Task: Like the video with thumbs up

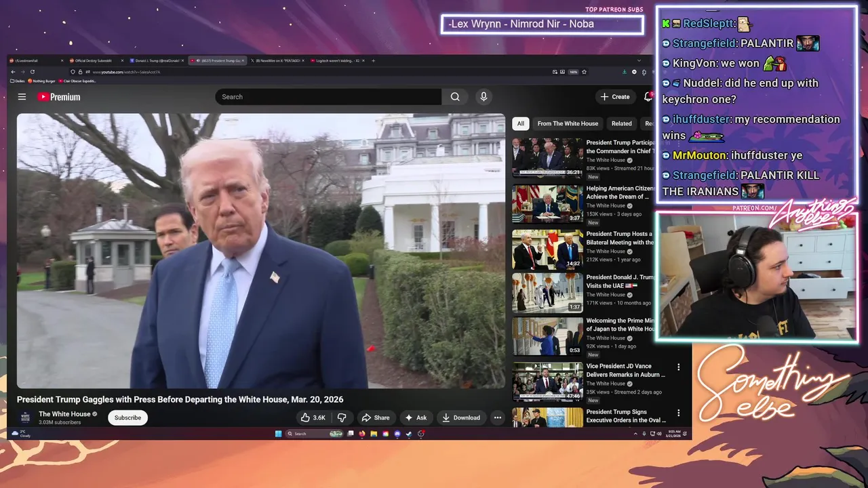Action: [313, 418]
